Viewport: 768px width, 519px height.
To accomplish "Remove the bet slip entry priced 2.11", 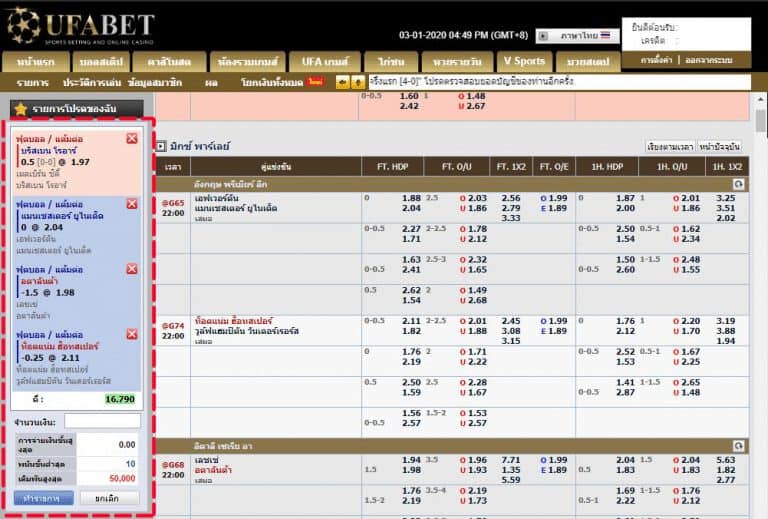I will pos(132,334).
